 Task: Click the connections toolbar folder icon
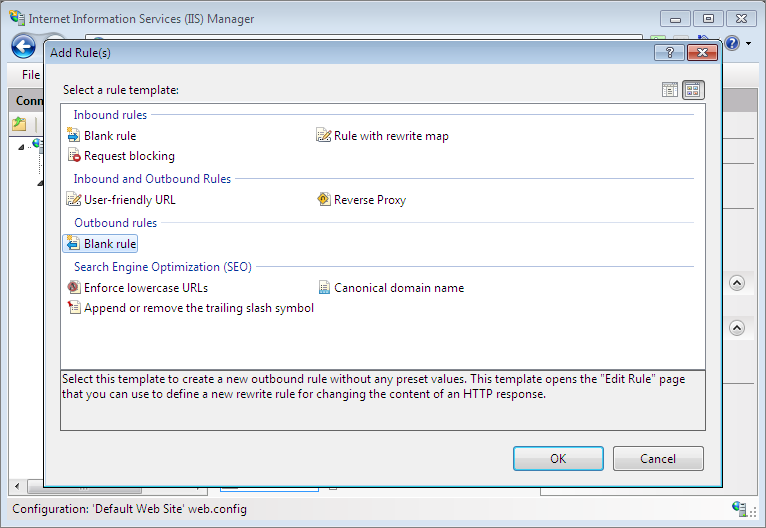[x=20, y=124]
